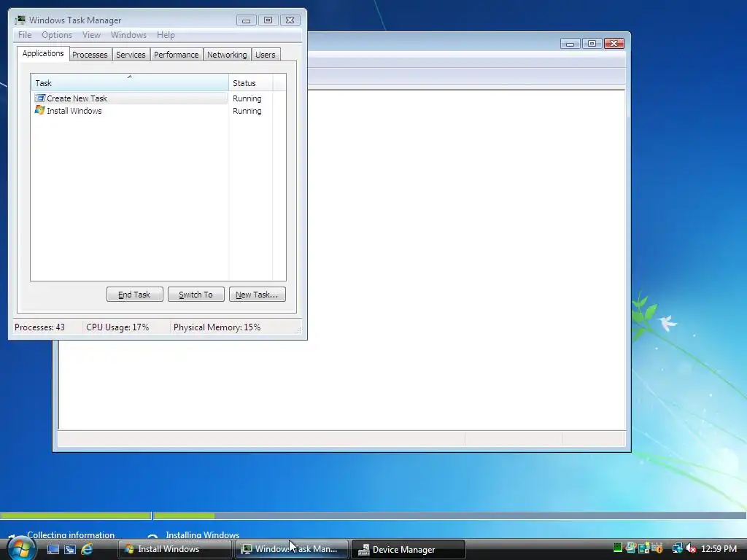Image resolution: width=747 pixels, height=560 pixels.
Task: Click the Collecting information progress bar
Action: 76,516
